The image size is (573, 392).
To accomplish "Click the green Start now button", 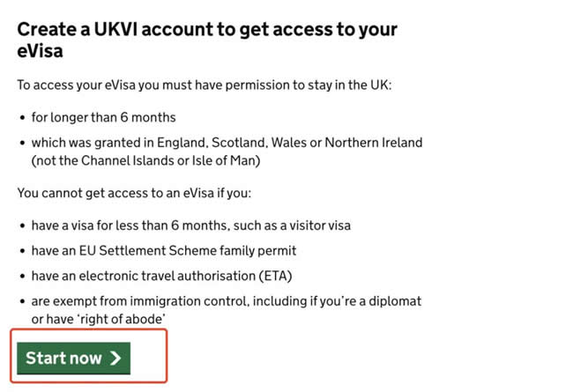I will pos(73,358).
